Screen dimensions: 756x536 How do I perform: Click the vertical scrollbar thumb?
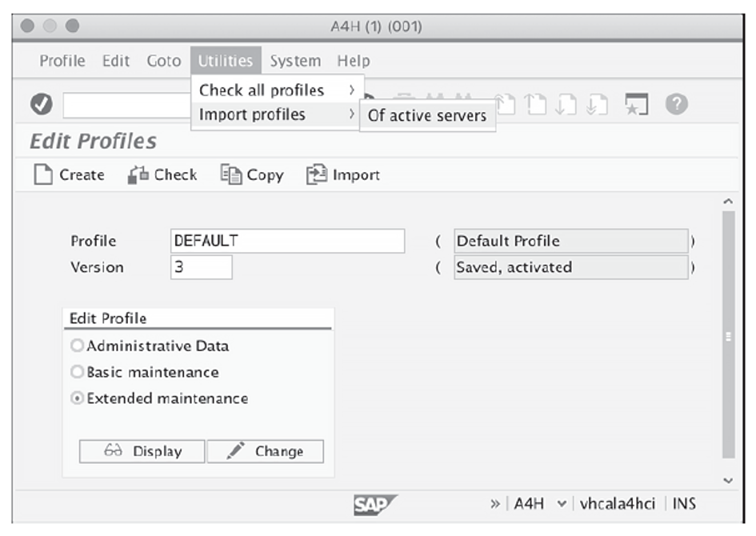728,334
